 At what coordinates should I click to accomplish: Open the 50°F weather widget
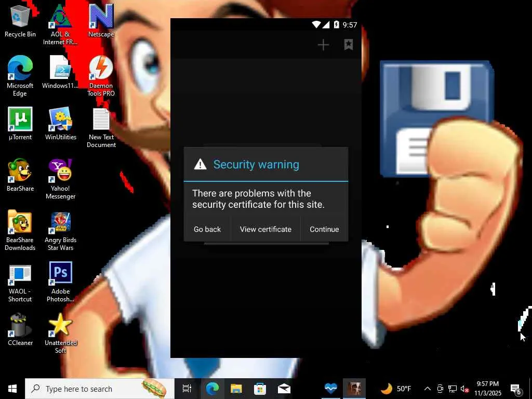(x=395, y=389)
